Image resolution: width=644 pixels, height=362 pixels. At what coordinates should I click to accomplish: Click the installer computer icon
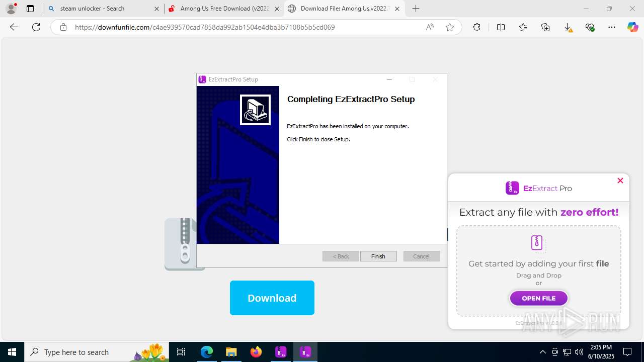point(255,110)
